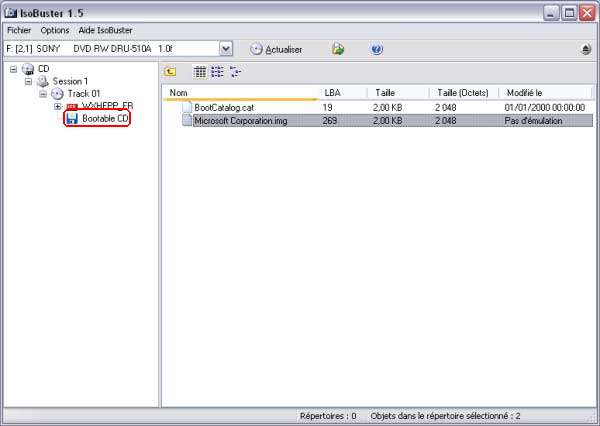Click the Actualiser refresh button
Screen dimensions: 600x426
click(276, 49)
